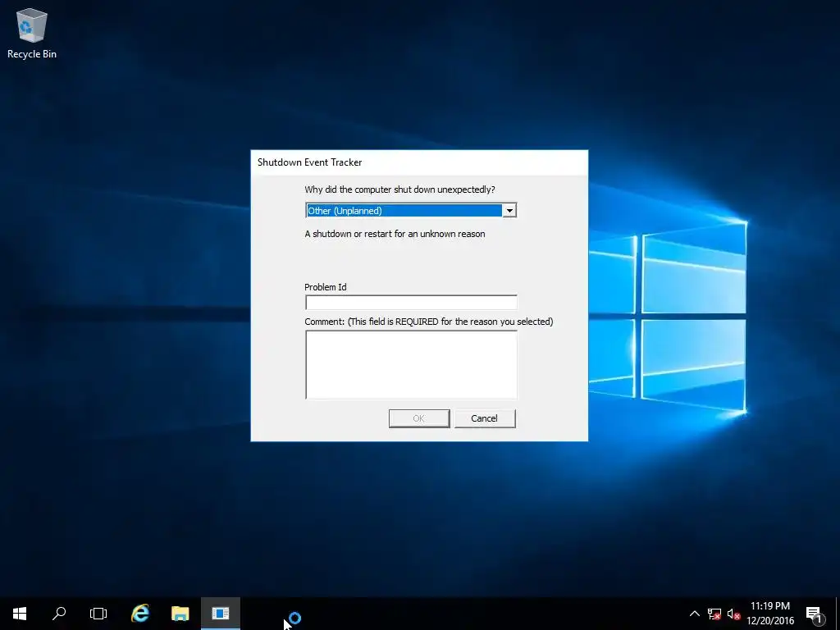Open Action Center notifications icon
This screenshot has width=840, height=630.
point(815,614)
